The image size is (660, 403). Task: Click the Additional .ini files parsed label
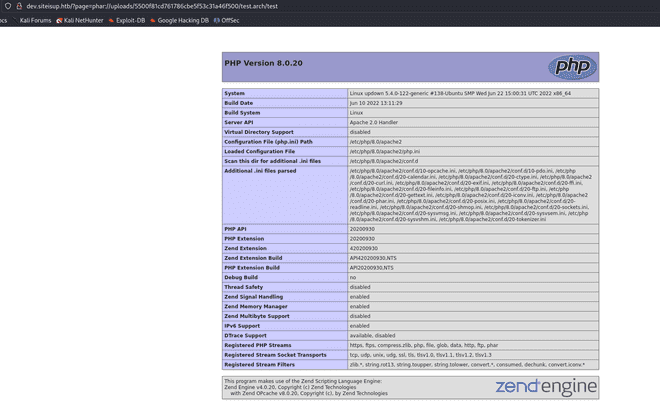click(260, 170)
